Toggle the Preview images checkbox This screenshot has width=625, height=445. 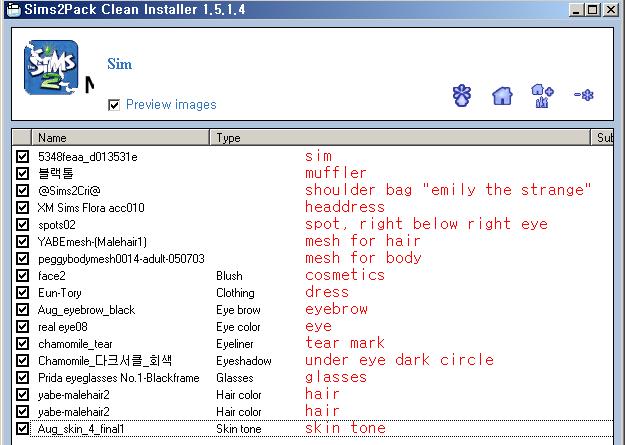click(114, 105)
